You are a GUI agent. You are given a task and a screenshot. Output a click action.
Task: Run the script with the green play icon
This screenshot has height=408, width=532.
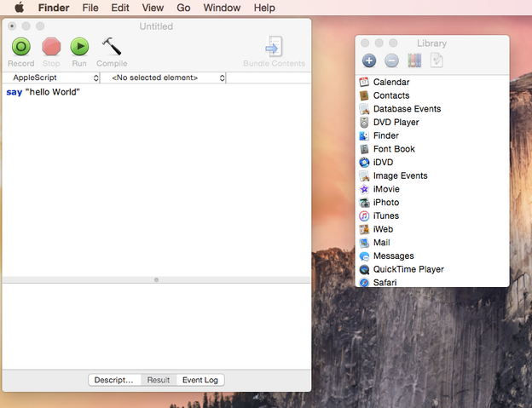pos(79,47)
